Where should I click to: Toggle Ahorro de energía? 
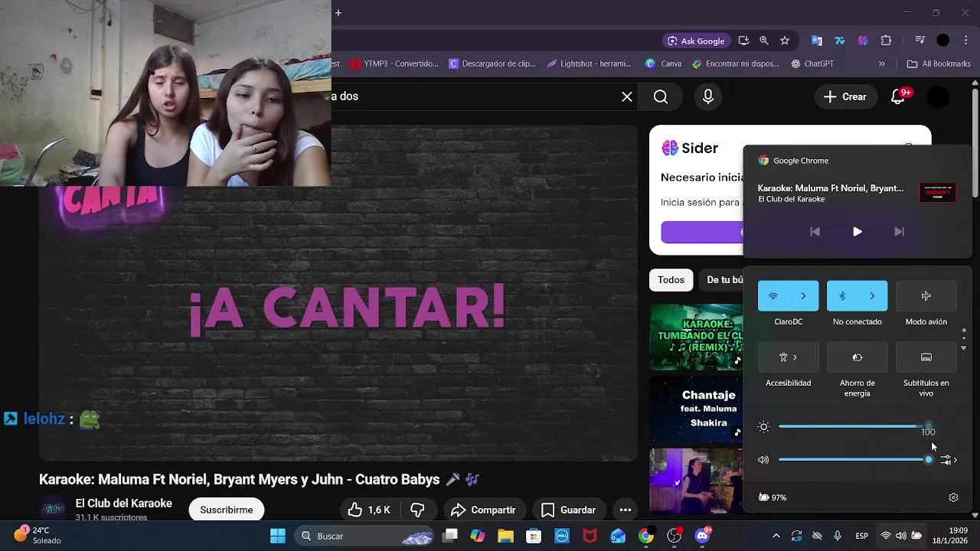coord(857,357)
